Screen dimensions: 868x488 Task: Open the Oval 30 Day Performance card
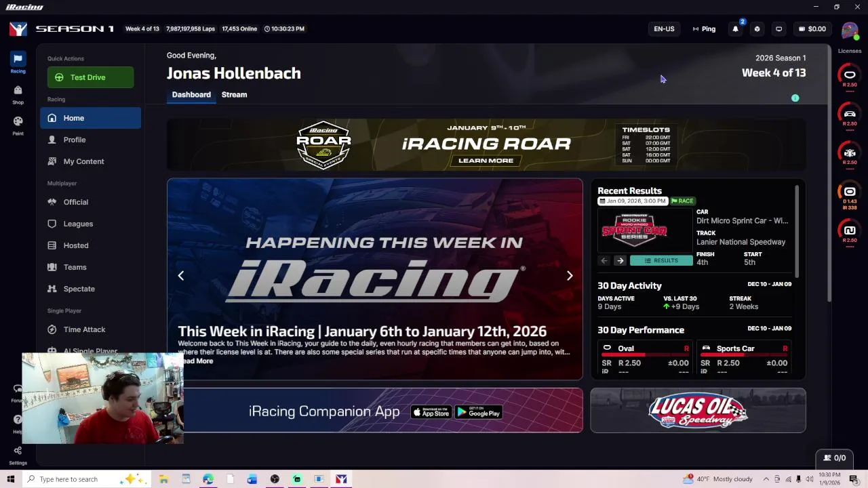point(645,358)
